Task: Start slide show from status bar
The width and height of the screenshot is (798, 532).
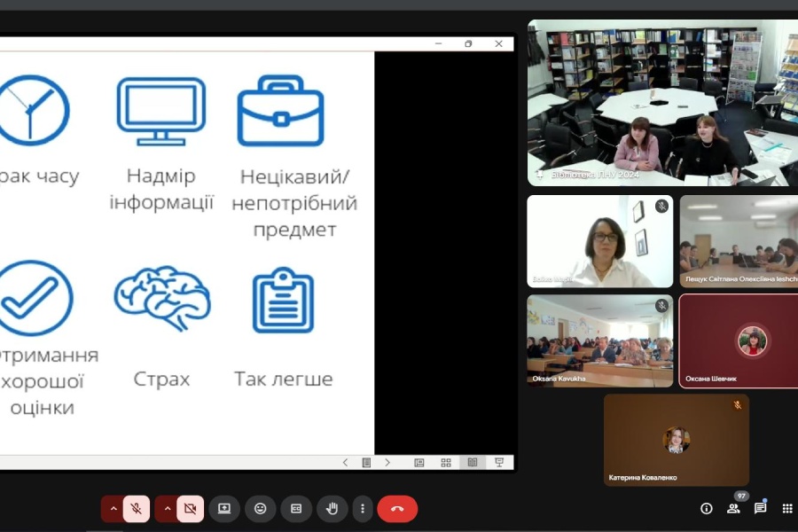Action: click(499, 463)
